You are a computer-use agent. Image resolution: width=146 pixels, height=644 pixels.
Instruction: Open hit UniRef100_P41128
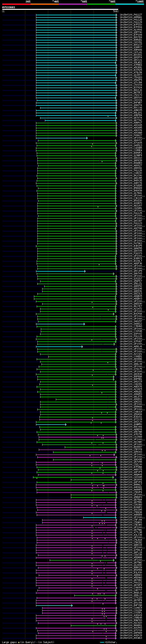[131, 20]
